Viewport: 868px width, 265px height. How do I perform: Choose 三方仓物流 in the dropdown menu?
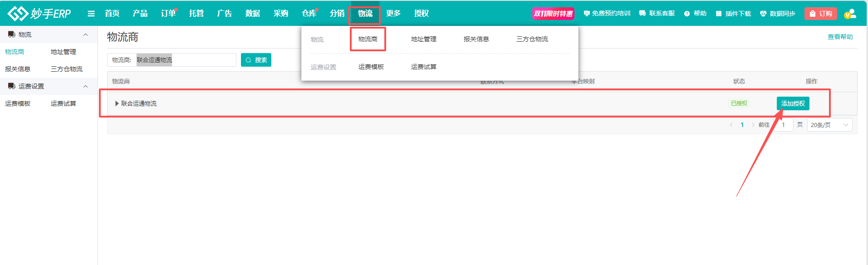pos(532,39)
